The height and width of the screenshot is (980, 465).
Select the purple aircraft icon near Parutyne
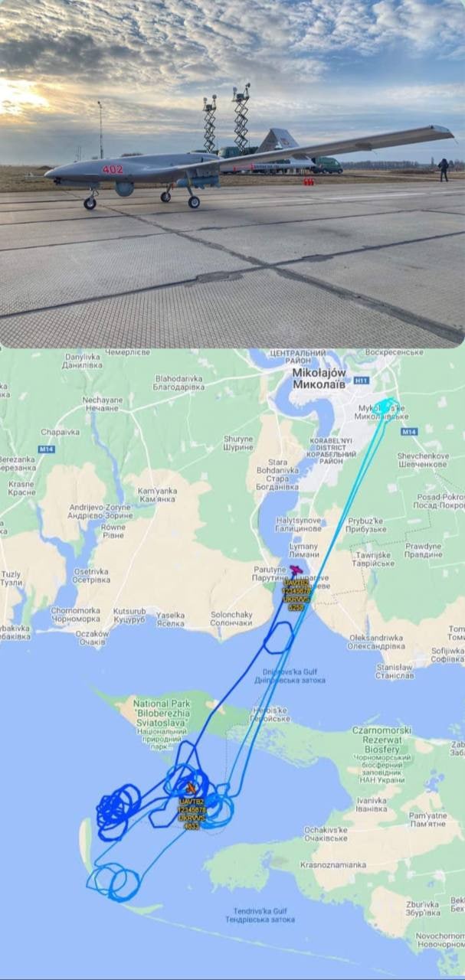[296, 570]
